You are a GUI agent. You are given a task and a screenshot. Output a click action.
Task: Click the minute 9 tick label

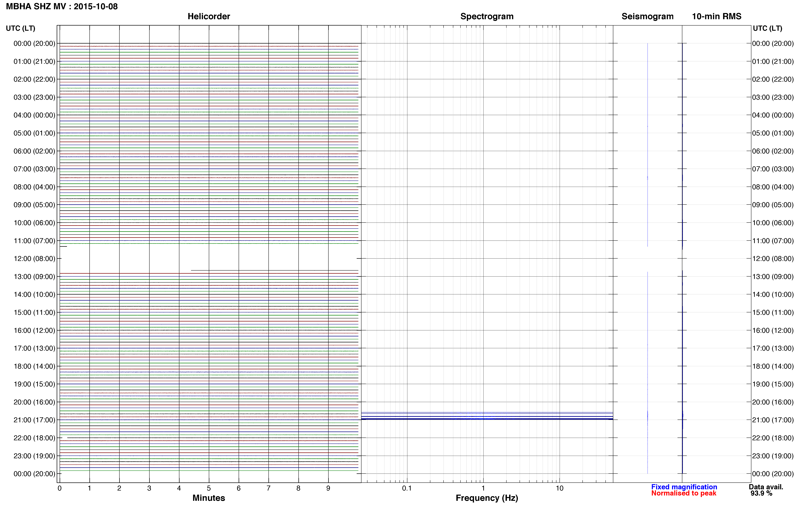(x=328, y=488)
